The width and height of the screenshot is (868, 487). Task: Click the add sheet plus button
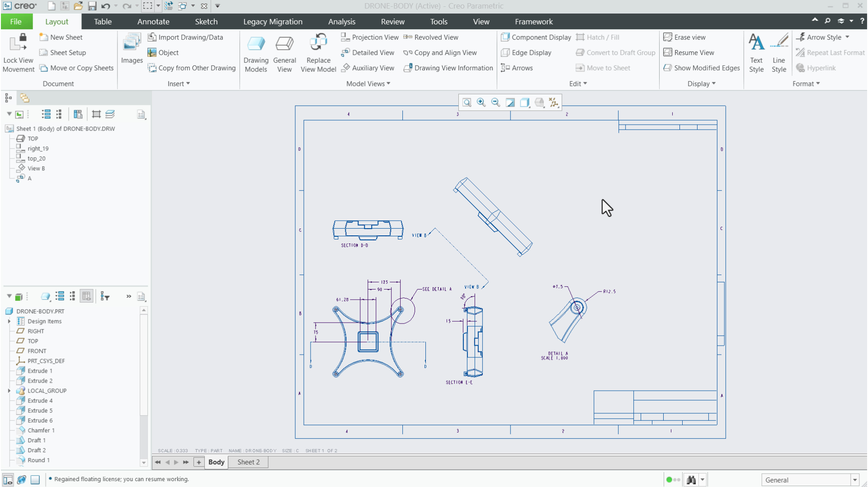tap(198, 462)
